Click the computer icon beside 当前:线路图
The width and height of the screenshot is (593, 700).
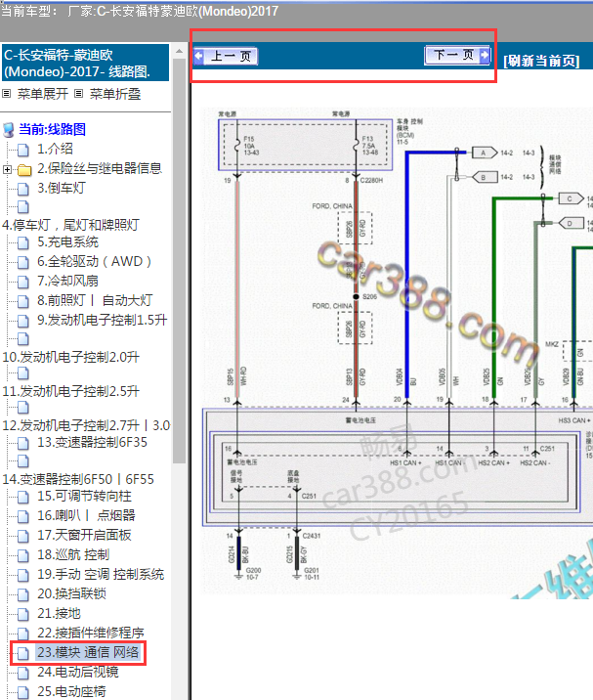tap(9, 130)
